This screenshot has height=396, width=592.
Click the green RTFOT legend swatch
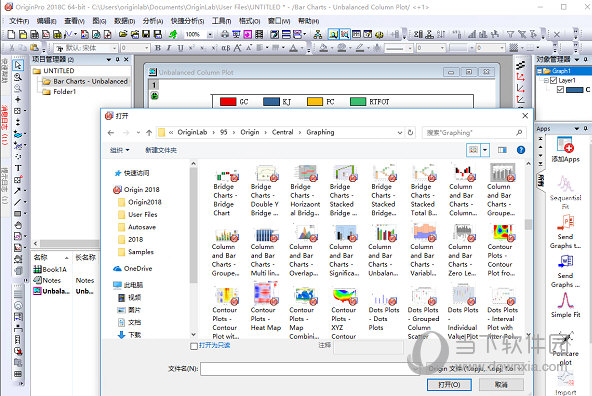pos(358,102)
